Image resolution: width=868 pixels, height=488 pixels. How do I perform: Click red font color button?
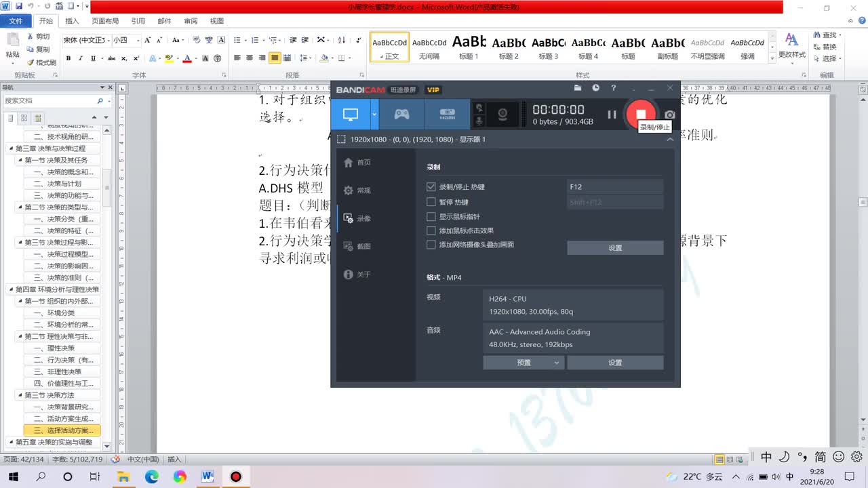point(186,58)
